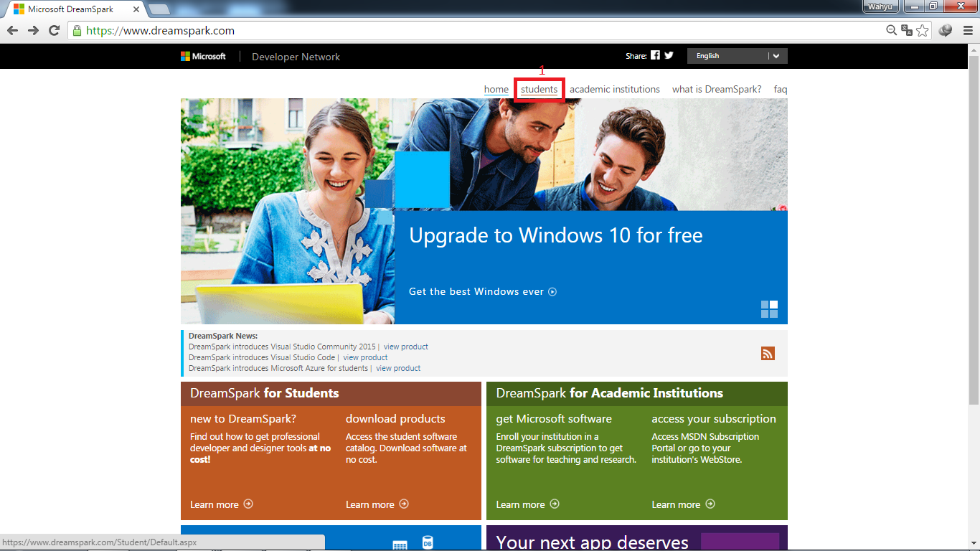
Task: Click the get Microsoft software heading
Action: coord(554,419)
